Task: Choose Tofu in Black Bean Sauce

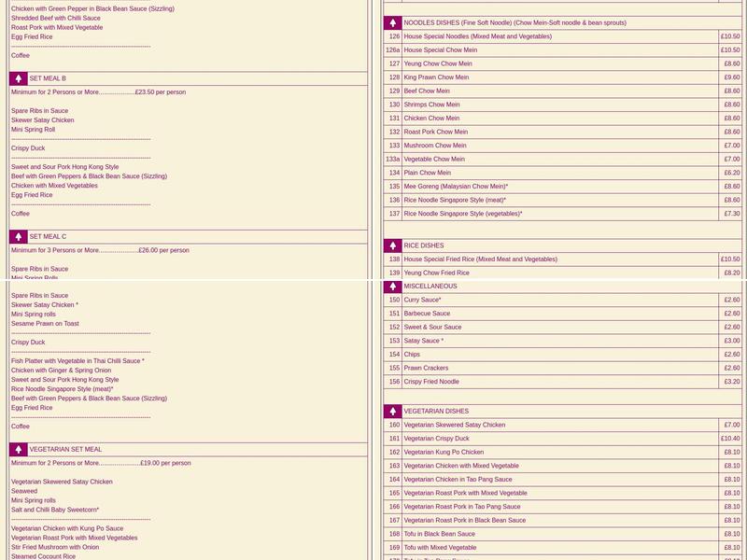Action: click(439, 534)
